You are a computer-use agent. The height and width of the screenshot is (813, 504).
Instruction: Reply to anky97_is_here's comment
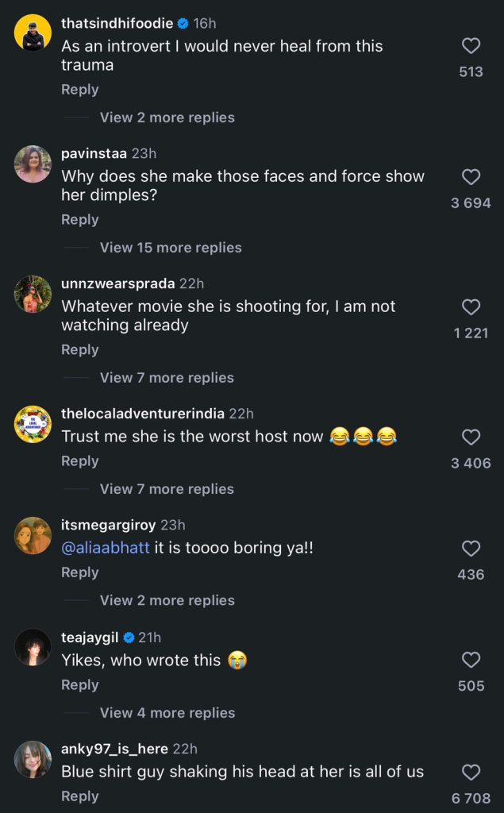pos(80,796)
